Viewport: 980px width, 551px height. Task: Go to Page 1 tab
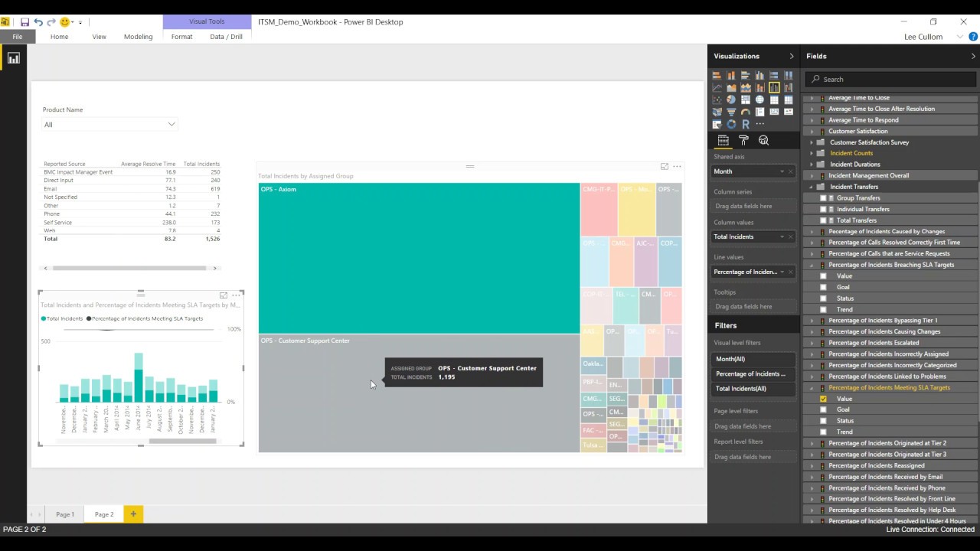tap(65, 514)
